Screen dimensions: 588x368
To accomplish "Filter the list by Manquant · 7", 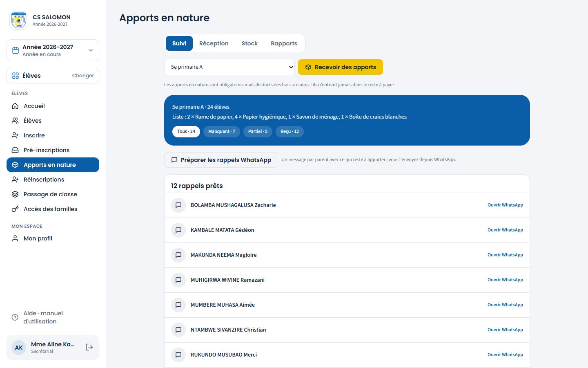I will tap(222, 132).
